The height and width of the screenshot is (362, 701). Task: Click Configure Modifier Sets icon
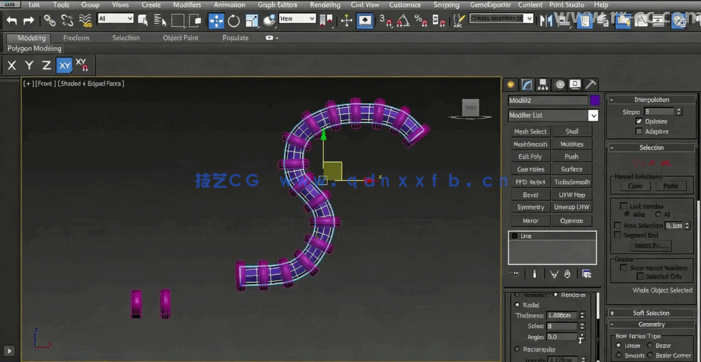587,274
